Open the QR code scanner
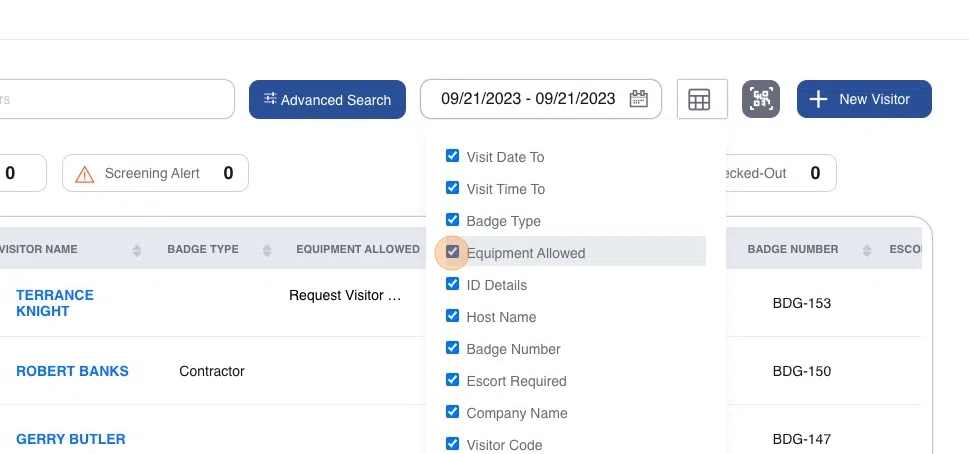The image size is (969, 454). pyautogui.click(x=761, y=100)
